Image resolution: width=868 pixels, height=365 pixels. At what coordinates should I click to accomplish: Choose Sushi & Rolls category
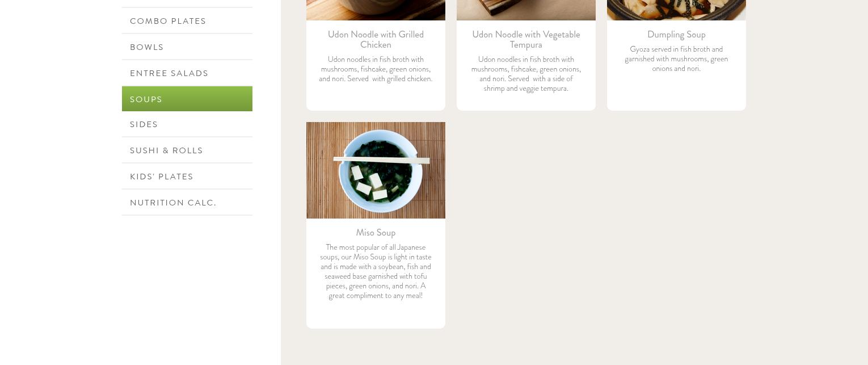(x=187, y=150)
